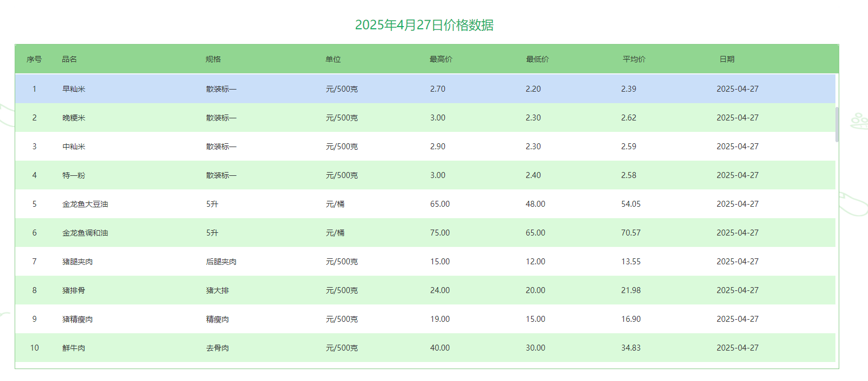Select the 早籼米 row name
The height and width of the screenshot is (381, 868).
(74, 89)
